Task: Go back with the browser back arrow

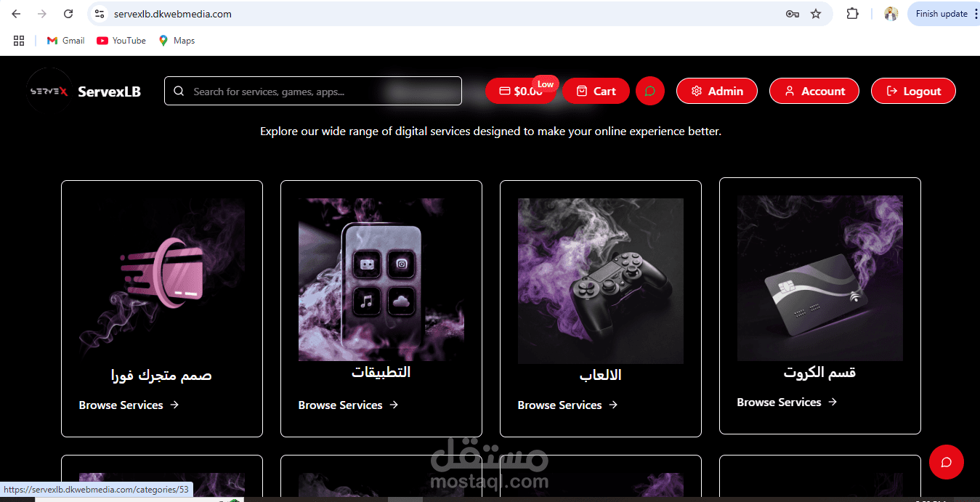Action: pos(16,14)
